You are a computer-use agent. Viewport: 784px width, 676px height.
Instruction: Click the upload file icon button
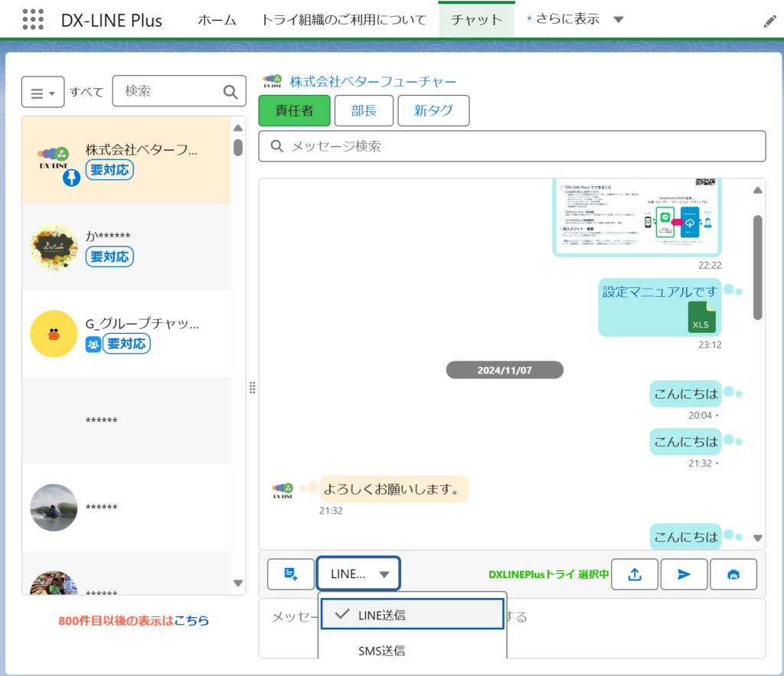635,574
